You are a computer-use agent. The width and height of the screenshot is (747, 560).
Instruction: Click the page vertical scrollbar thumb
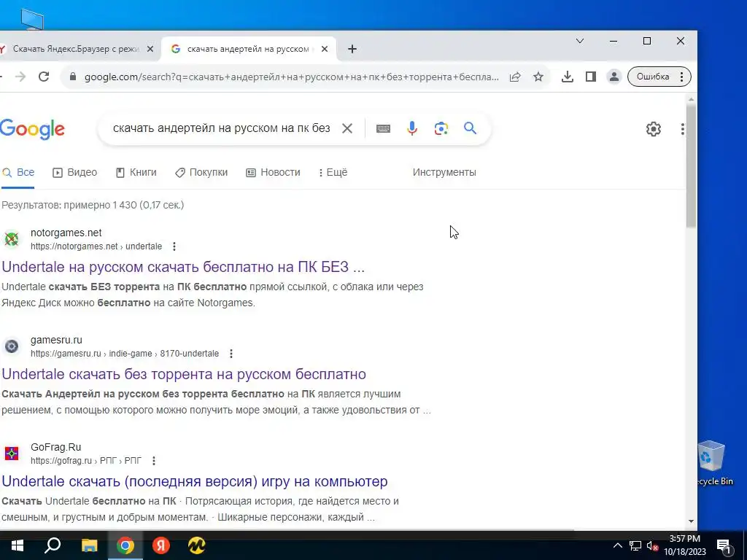click(x=691, y=166)
